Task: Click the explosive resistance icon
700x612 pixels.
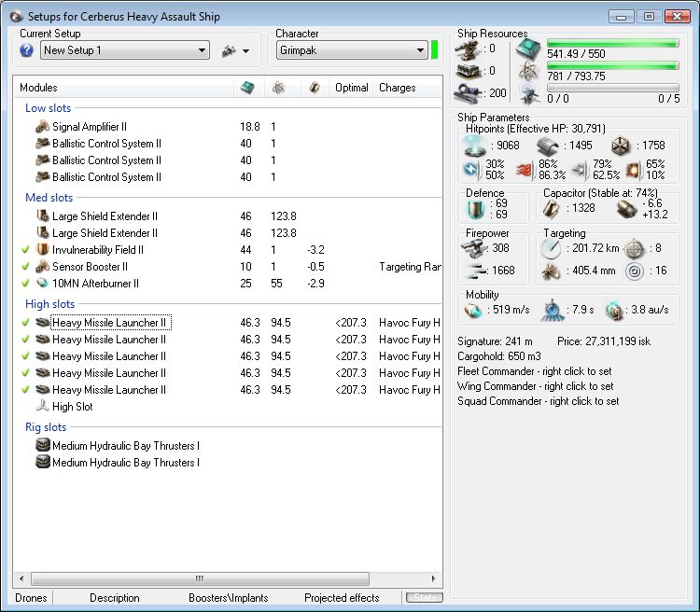Action: 635,170
